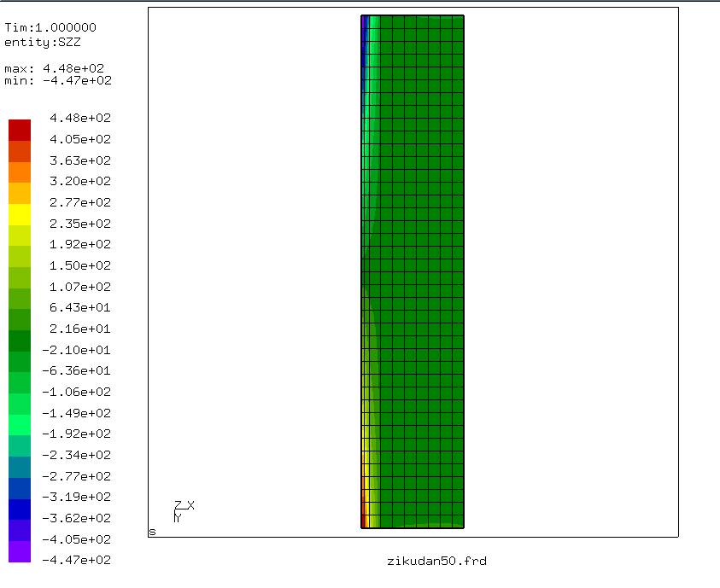Click the Z-X-Y coordinate axes triad
720x588 pixels.
tap(184, 511)
